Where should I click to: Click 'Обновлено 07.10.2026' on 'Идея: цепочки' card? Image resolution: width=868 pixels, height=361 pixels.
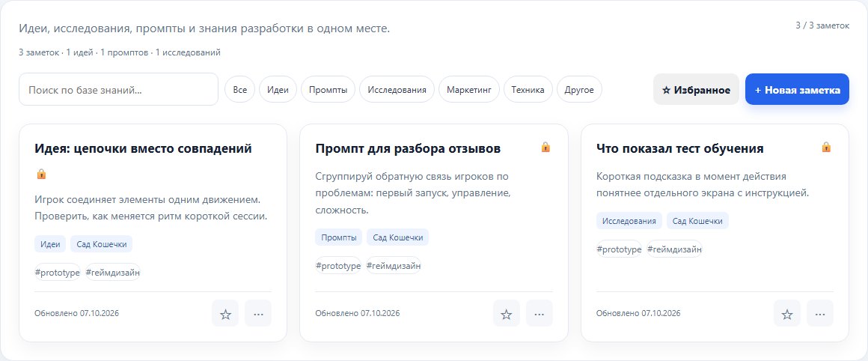tap(76, 313)
